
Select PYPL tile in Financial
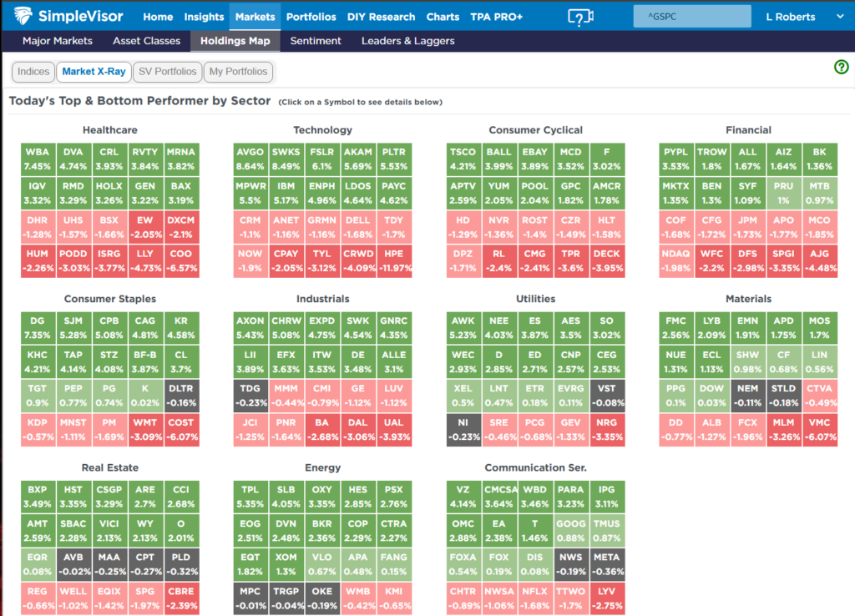(x=675, y=159)
